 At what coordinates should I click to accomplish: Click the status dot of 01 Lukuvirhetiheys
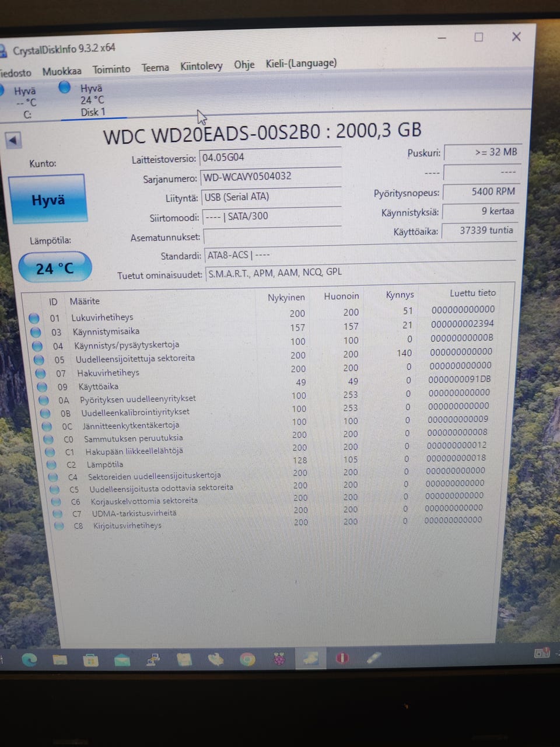34,318
